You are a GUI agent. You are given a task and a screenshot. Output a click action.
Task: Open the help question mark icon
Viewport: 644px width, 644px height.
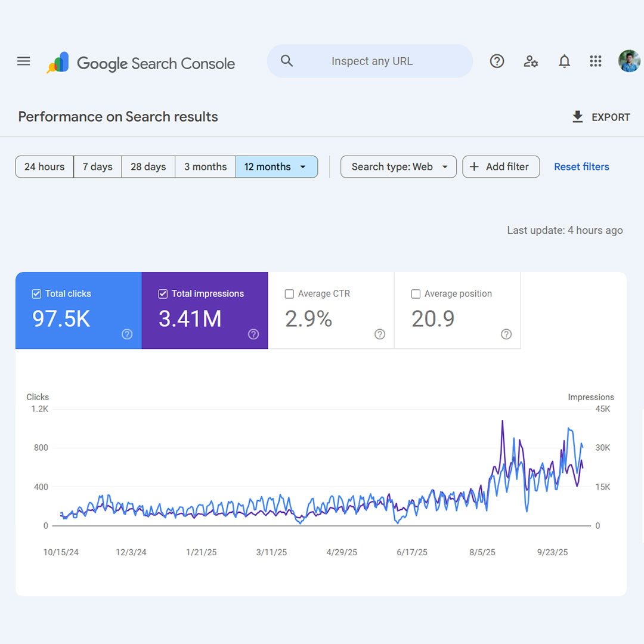(497, 61)
